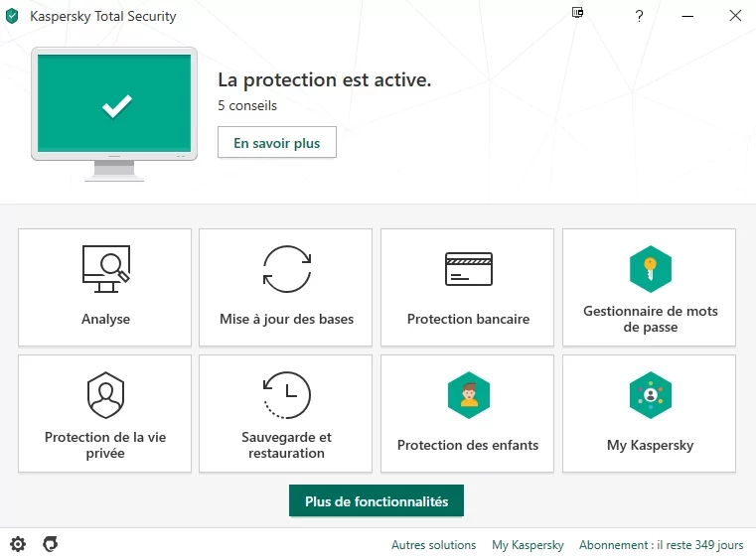The height and width of the screenshot is (559, 756).
Task: Click the Kaspersky shield logo in title bar
Action: (x=12, y=16)
